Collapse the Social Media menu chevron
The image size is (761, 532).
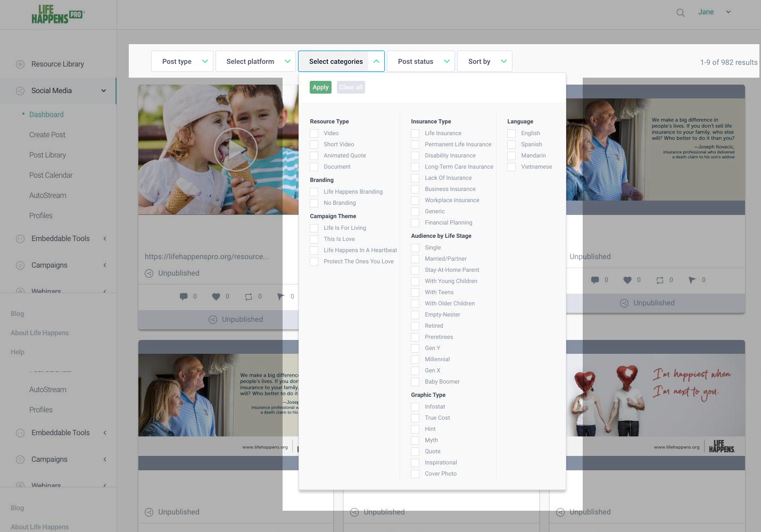click(x=104, y=90)
